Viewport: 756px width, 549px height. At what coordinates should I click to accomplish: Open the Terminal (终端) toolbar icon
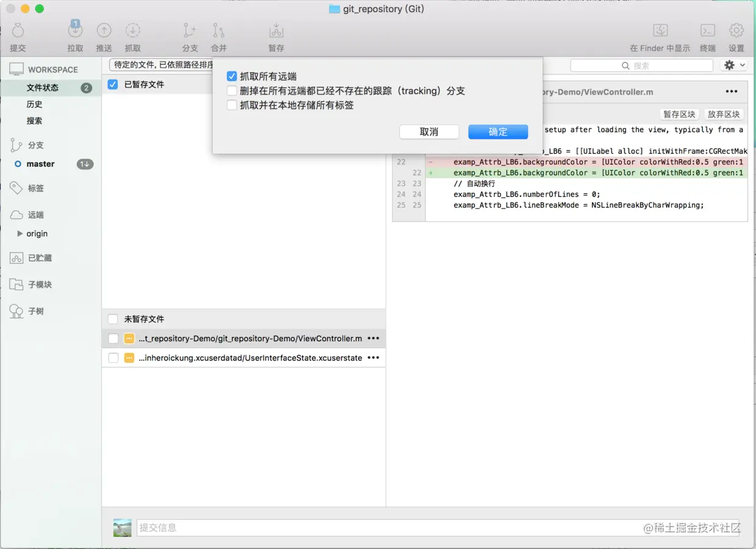tap(707, 30)
